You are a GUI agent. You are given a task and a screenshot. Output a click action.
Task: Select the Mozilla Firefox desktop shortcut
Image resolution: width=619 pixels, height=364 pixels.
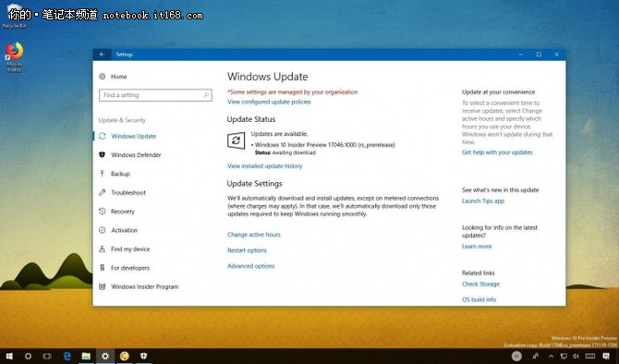(15, 57)
